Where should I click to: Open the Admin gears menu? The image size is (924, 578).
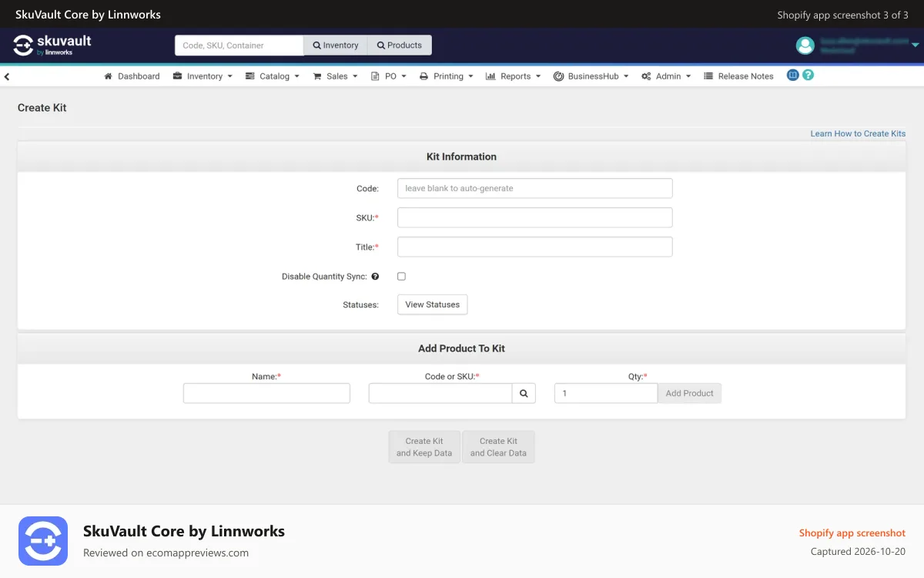click(x=666, y=76)
